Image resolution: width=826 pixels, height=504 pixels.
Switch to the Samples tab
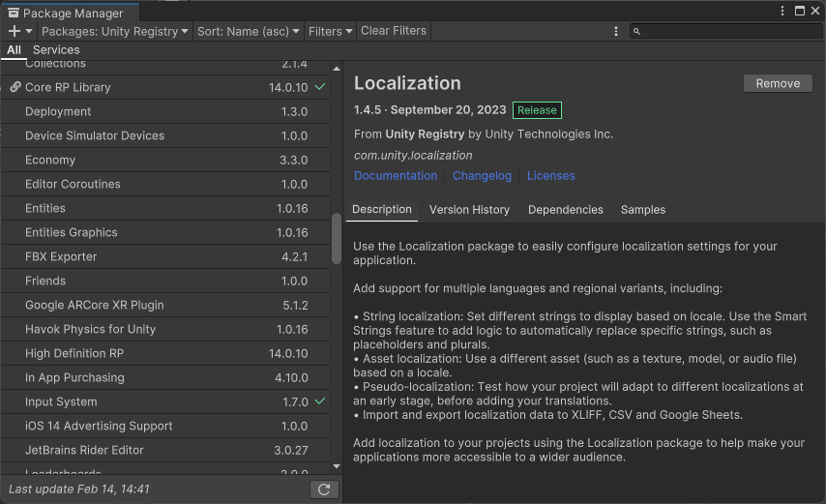pyautogui.click(x=642, y=210)
